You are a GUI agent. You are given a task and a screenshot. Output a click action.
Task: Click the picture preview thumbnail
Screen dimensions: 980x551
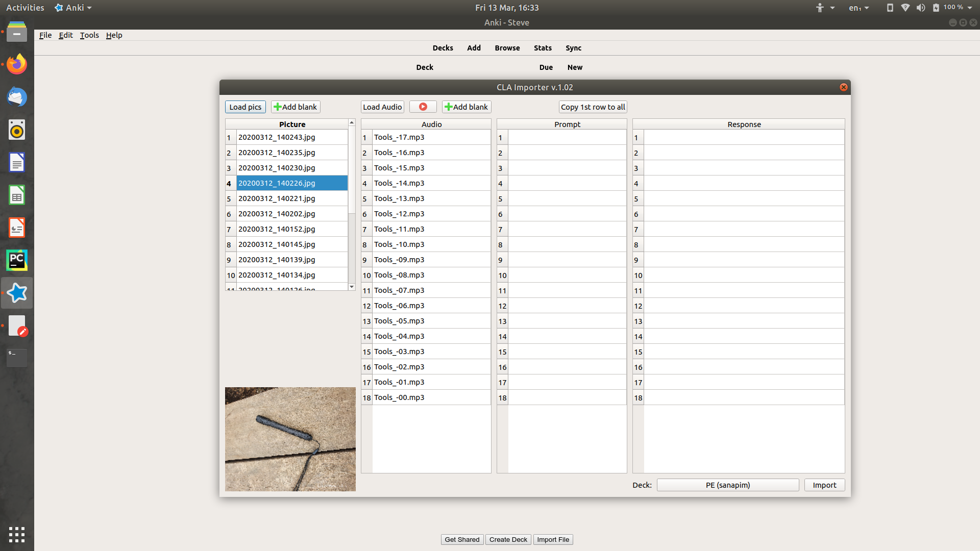290,439
